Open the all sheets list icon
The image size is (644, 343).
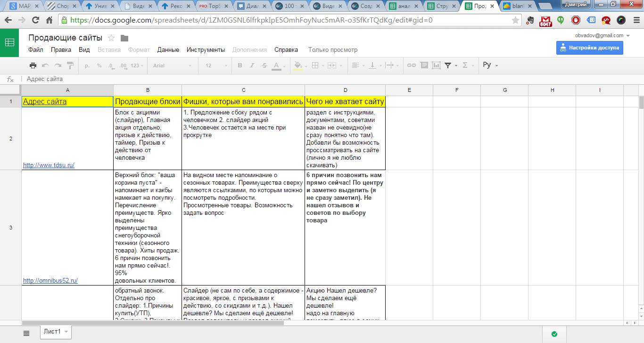tap(26, 333)
